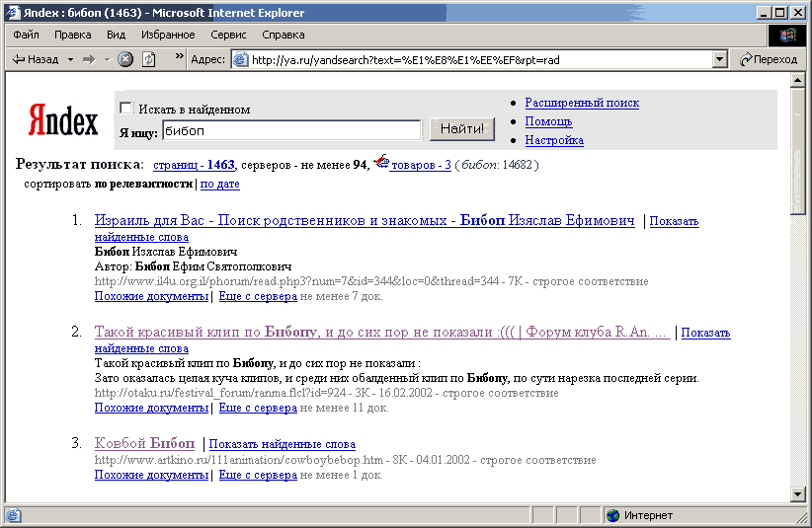
Task: Click the Internet Explorer icon in the title bar
Action: pos(13,13)
